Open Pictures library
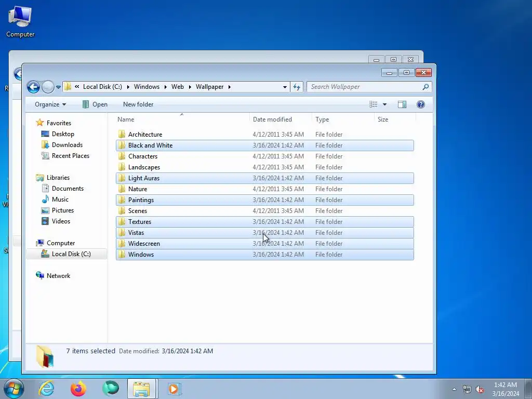Image resolution: width=532 pixels, height=399 pixels. click(58, 210)
